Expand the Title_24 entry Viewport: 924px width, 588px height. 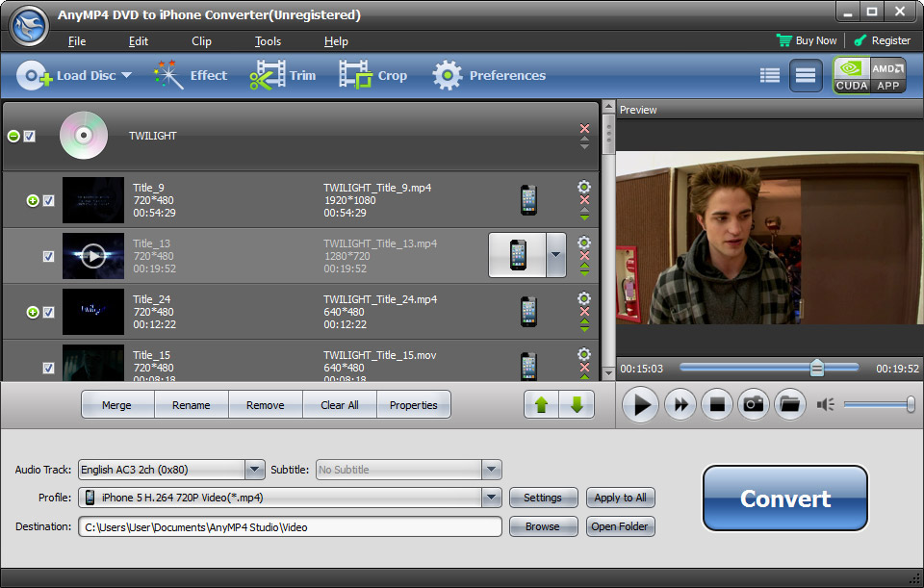tap(33, 312)
